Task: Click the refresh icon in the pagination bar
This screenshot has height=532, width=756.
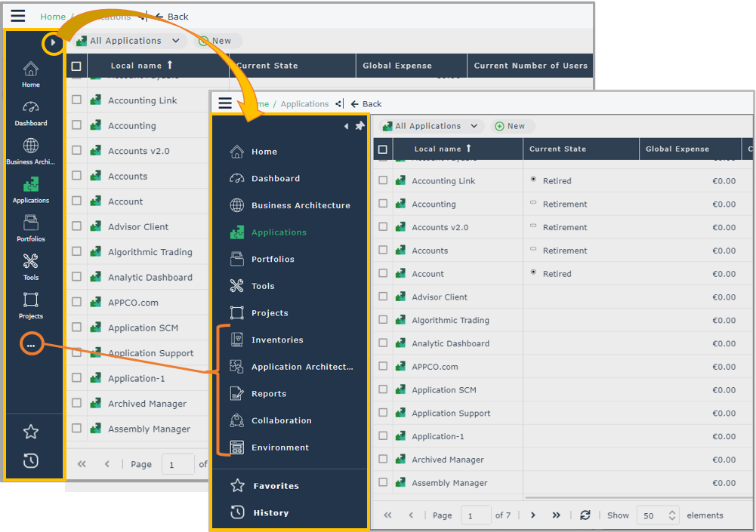Action: click(585, 515)
